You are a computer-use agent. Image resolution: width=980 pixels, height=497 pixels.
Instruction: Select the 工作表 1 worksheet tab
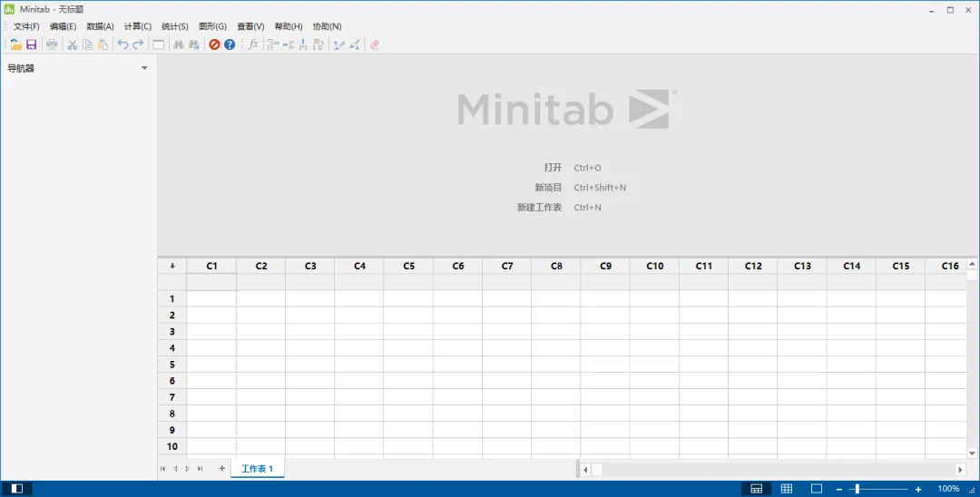258,468
